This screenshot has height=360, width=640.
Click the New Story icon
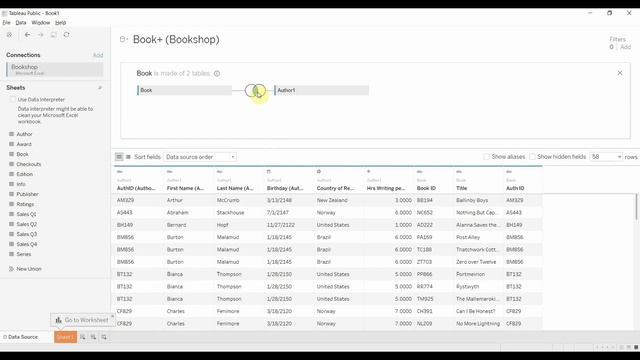pos(104,337)
